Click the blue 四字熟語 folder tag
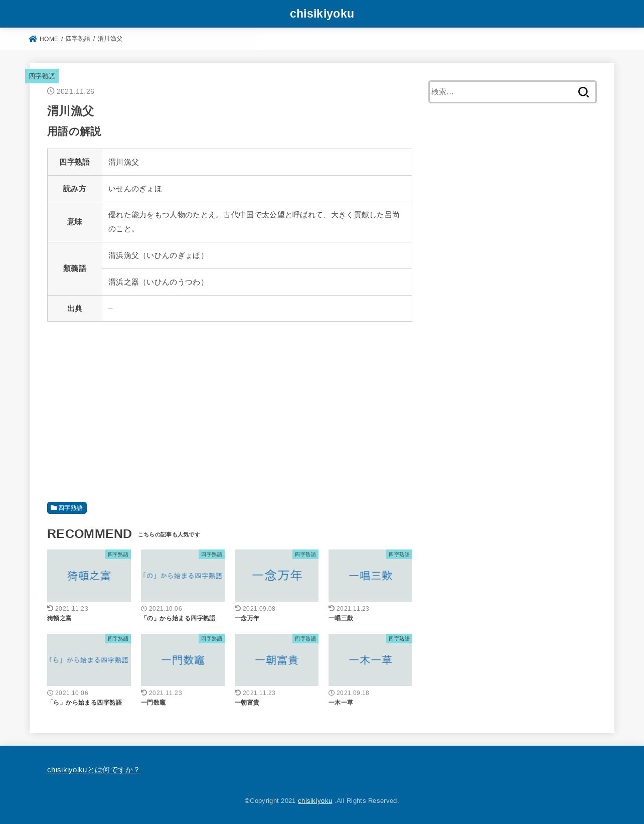The width and height of the screenshot is (644, 824). pyautogui.click(x=67, y=508)
